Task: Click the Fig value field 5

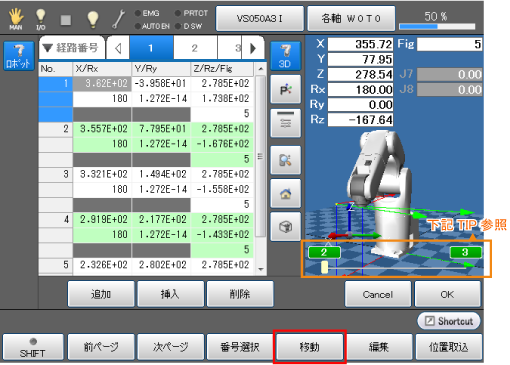Action: [x=449, y=44]
